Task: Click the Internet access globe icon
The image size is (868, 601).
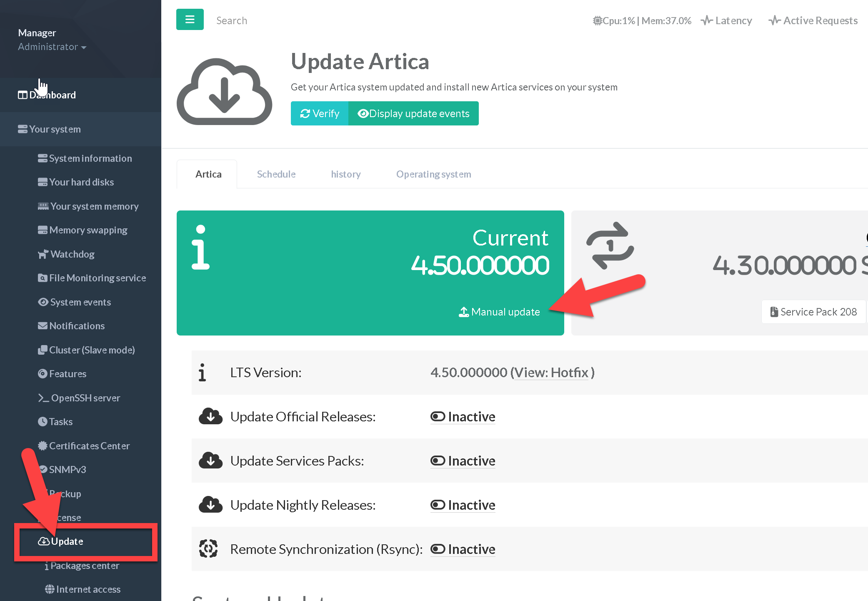Action: point(50,589)
